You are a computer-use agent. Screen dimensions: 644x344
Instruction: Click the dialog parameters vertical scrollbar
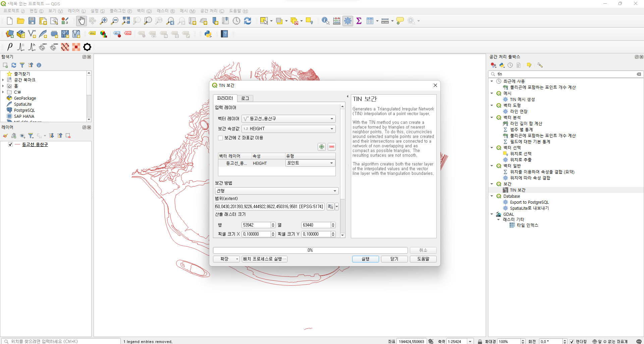(x=342, y=171)
